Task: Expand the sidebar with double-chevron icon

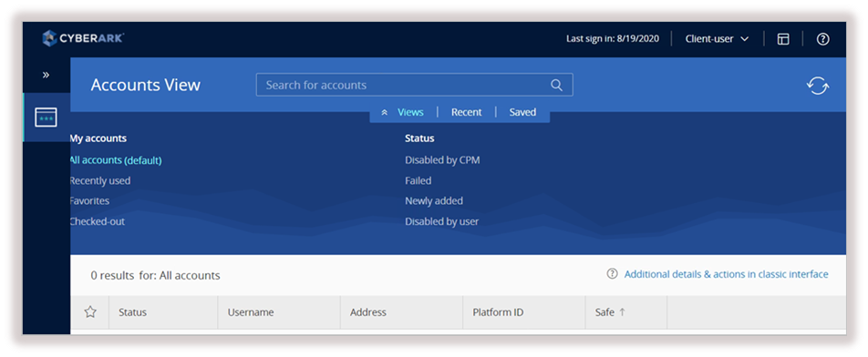Action: point(46,75)
